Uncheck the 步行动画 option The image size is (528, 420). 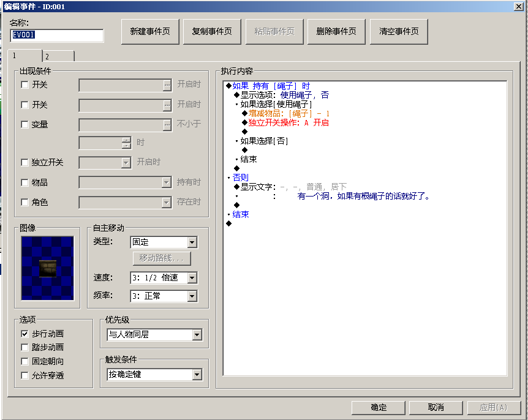25,334
